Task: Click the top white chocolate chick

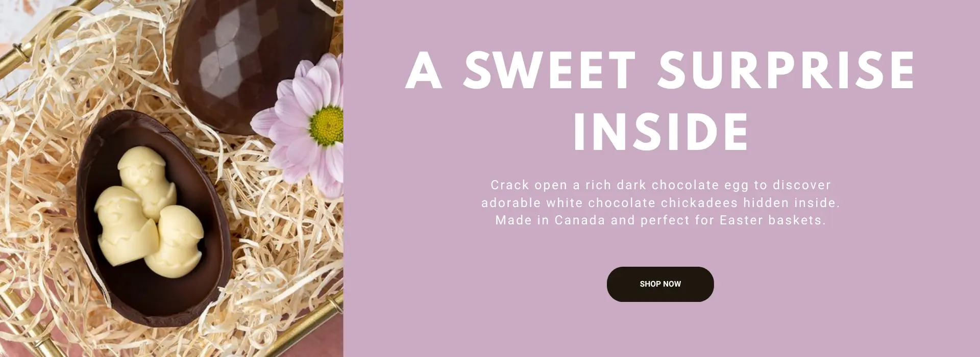Action: coord(145,176)
